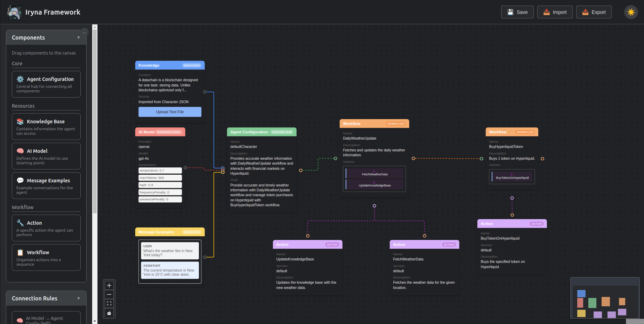Click DailyWeatherUpdate workflow's bottom handle

(x=375, y=206)
